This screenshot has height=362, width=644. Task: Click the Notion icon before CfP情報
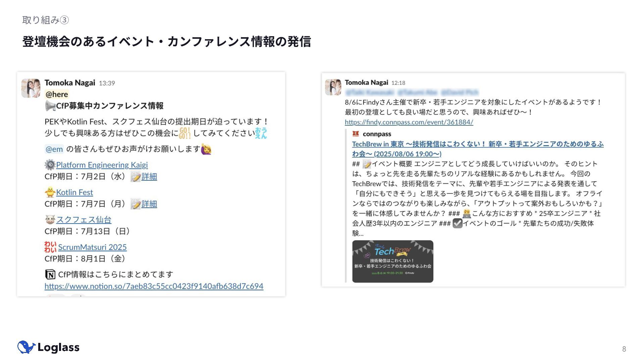(50, 275)
